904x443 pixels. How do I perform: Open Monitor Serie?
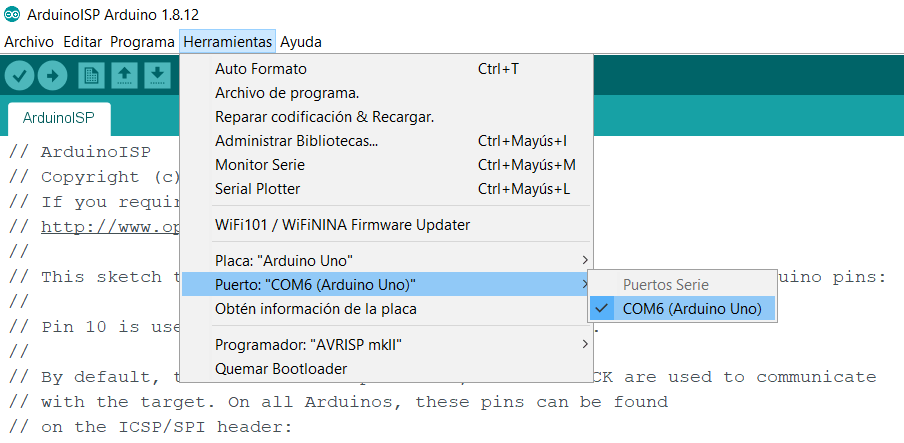(260, 165)
